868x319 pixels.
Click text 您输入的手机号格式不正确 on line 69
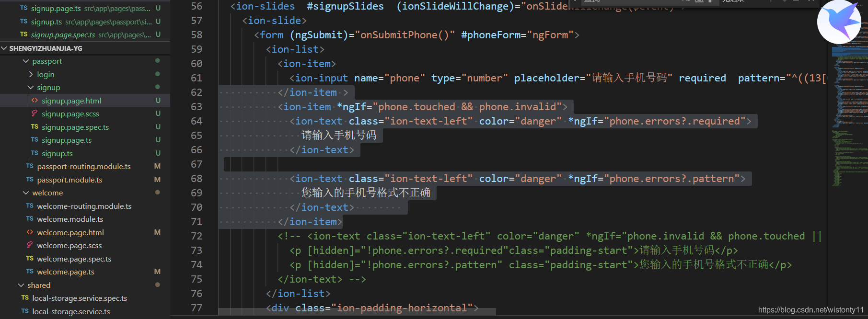(x=366, y=193)
